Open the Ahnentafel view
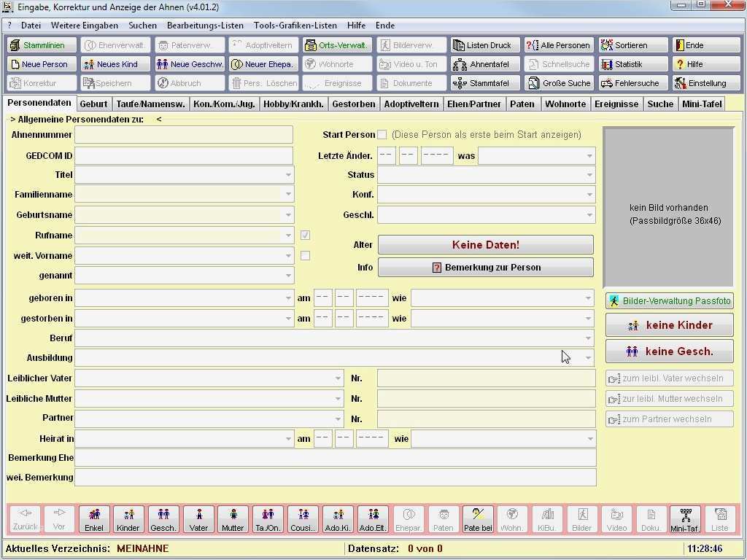This screenshot has width=747, height=560. (484, 63)
